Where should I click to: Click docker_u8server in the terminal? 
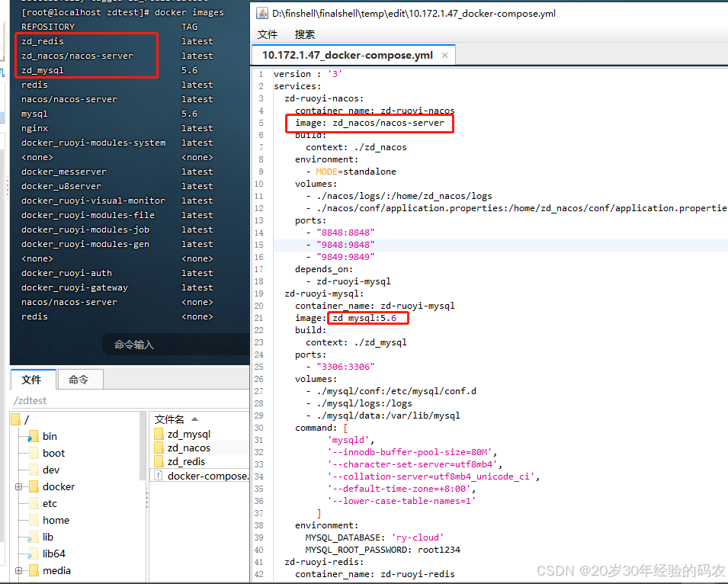click(61, 186)
